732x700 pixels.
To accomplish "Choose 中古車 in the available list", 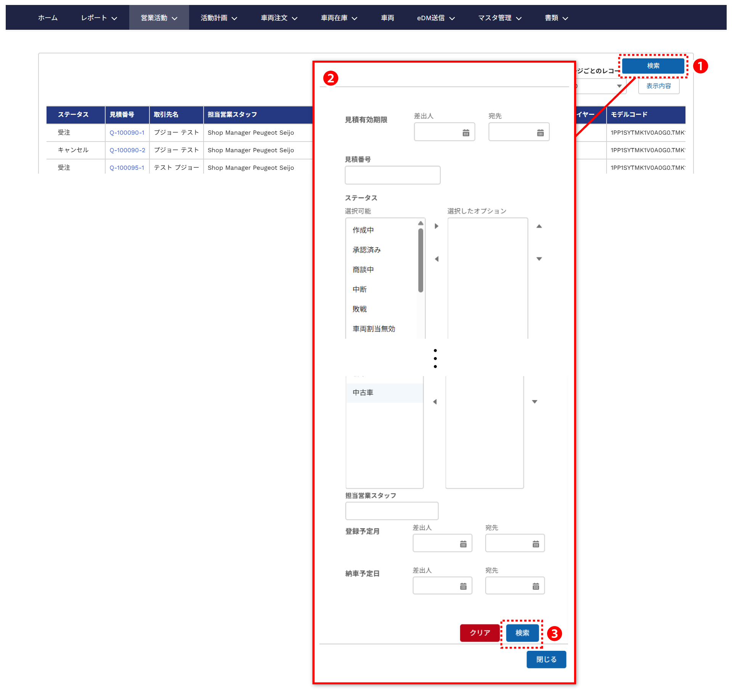I will [363, 393].
